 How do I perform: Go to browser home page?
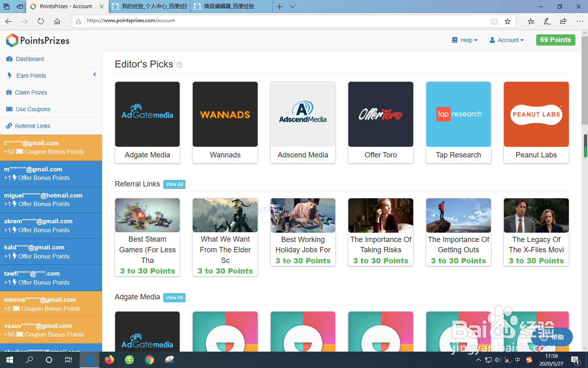click(x=57, y=21)
